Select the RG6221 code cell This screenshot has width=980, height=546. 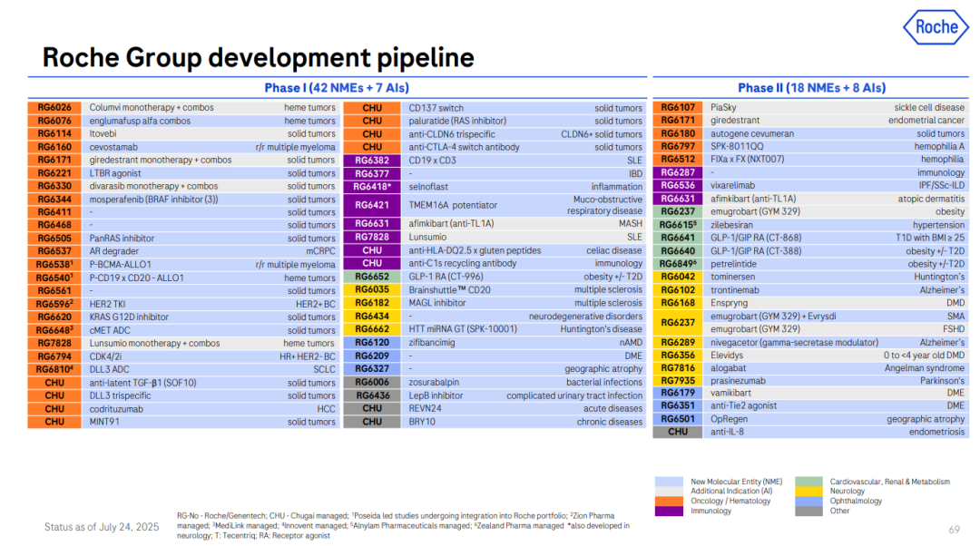tap(54, 173)
